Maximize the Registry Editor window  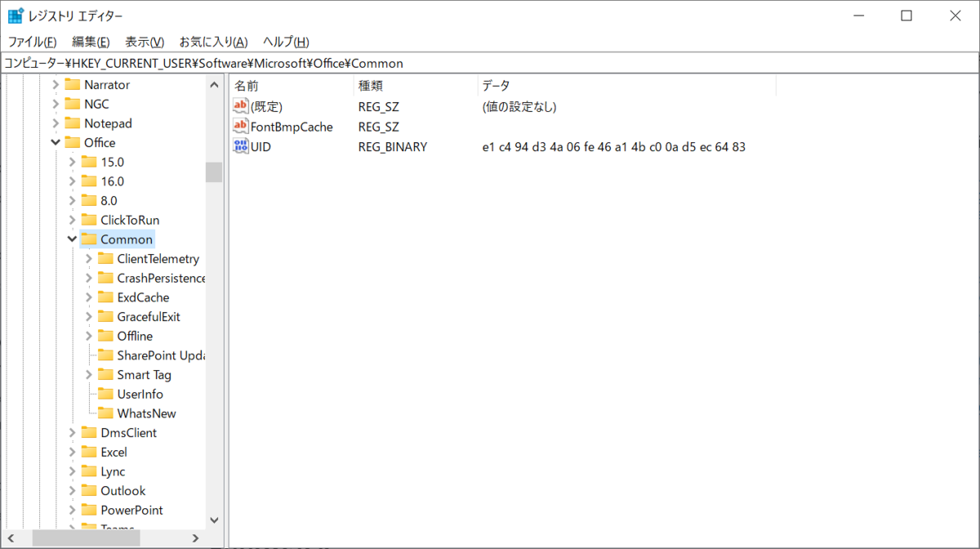[906, 16]
